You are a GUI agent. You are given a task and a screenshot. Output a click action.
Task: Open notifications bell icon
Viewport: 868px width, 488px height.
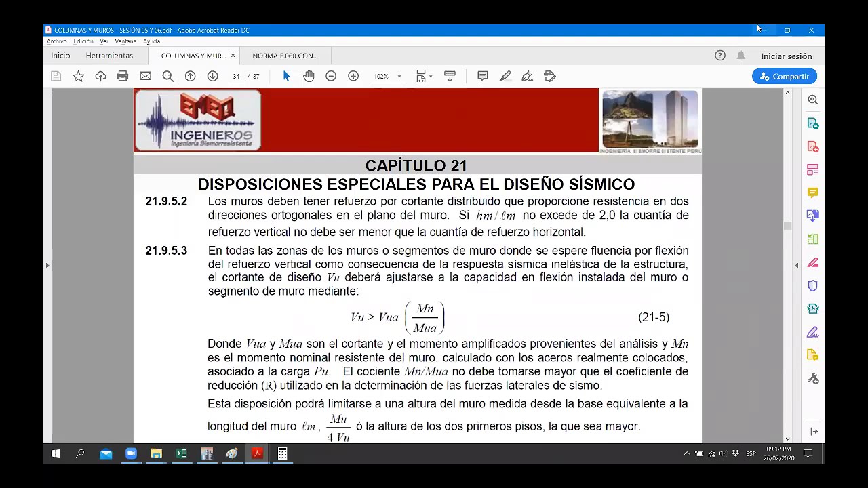pos(741,56)
